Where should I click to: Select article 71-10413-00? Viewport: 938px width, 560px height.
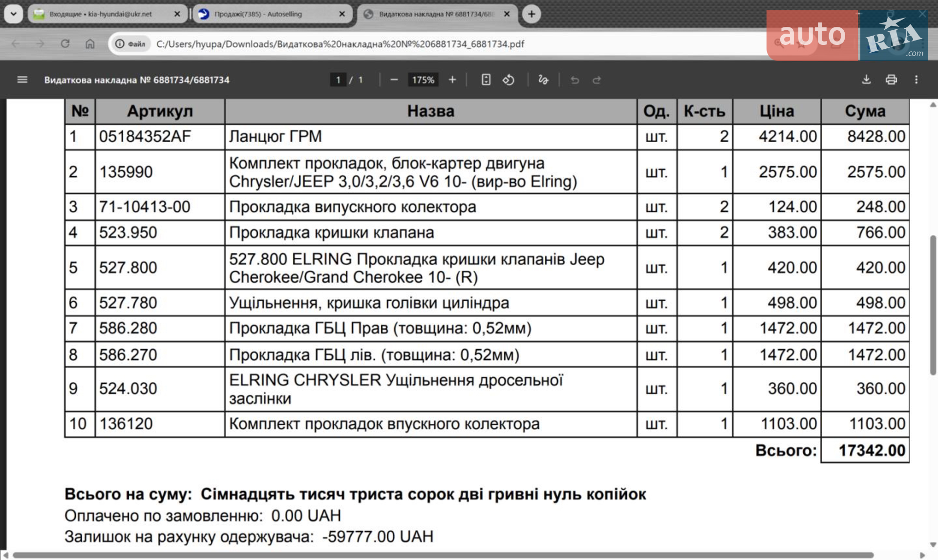coord(145,207)
